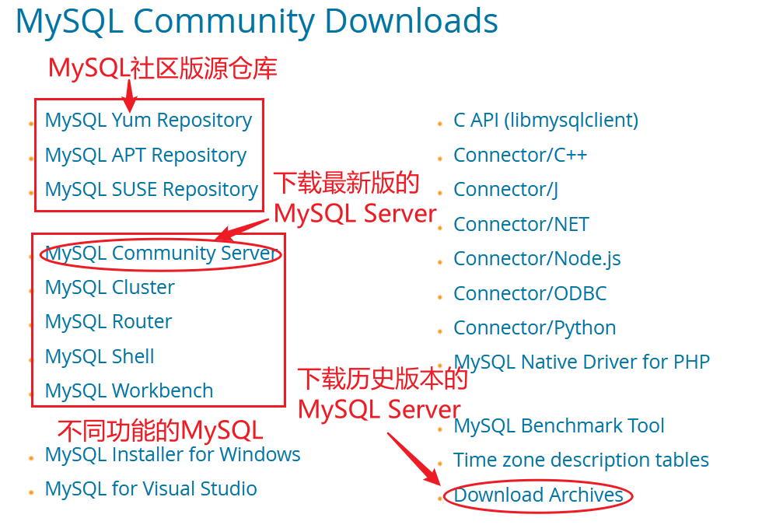Screen dimensions: 762x532
Task: Open the MySQL SUSE Repository link
Action: coord(152,189)
